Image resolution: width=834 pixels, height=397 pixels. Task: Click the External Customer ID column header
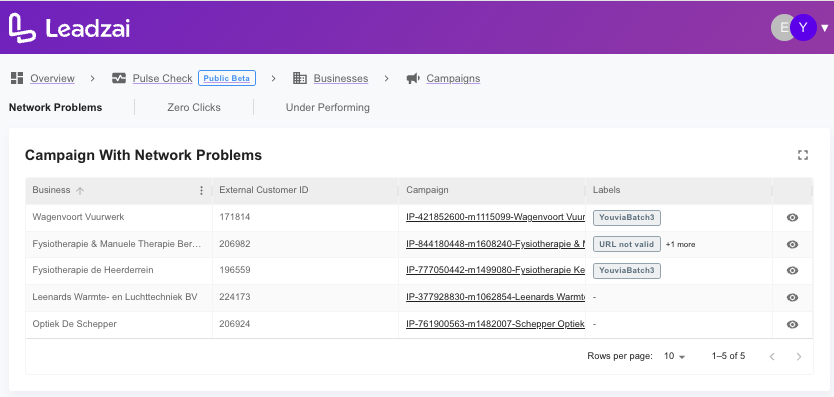pos(264,190)
